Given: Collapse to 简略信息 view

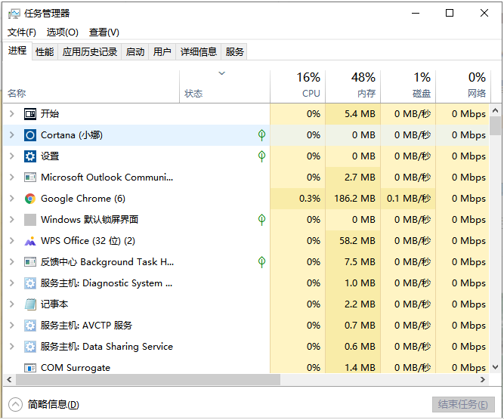Looking at the screenshot, I should 47,404.
